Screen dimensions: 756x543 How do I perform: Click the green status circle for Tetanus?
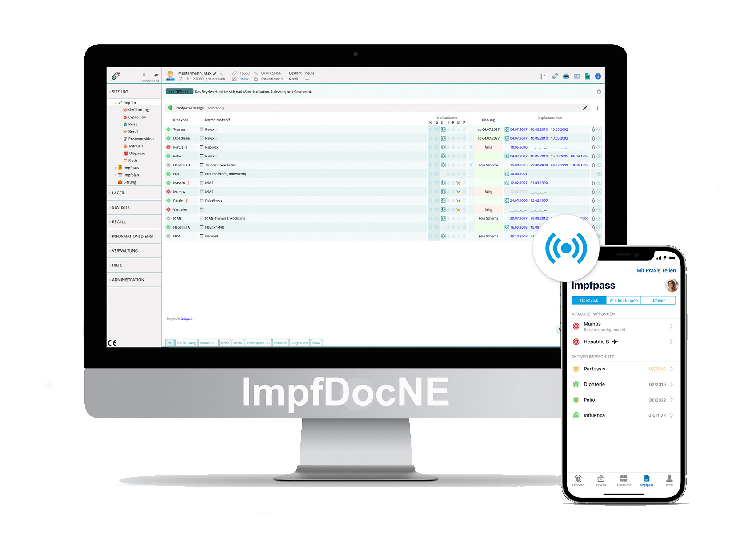tap(168, 129)
